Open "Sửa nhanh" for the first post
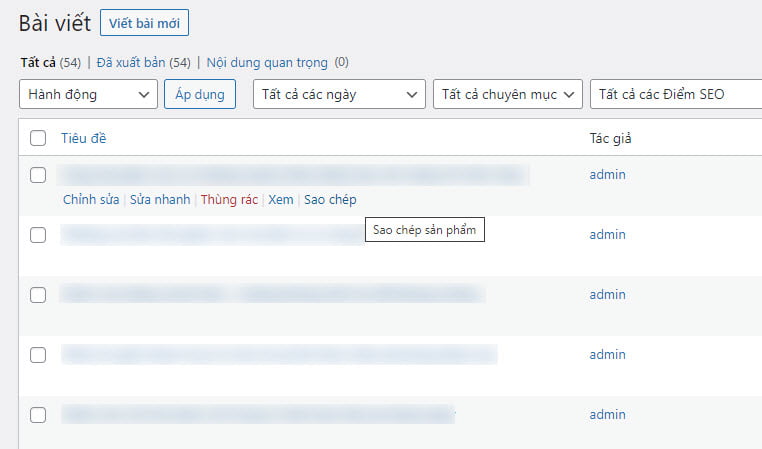Screen dimensions: 762x449 160,200
